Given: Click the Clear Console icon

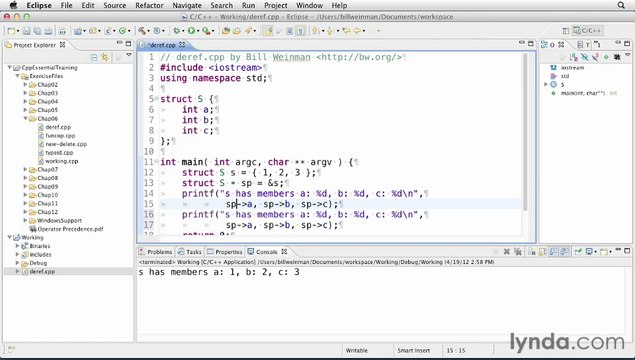Looking at the screenshot, I should (532, 252).
